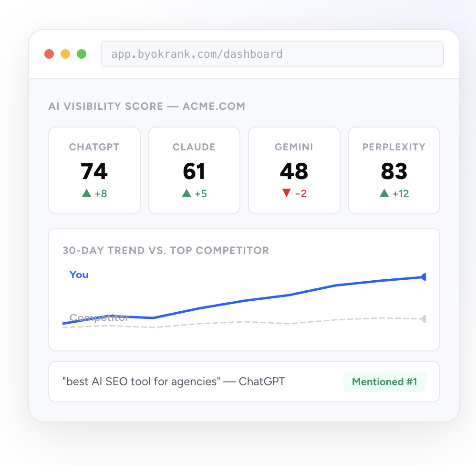Click the yellow window minimize dot

(65, 54)
